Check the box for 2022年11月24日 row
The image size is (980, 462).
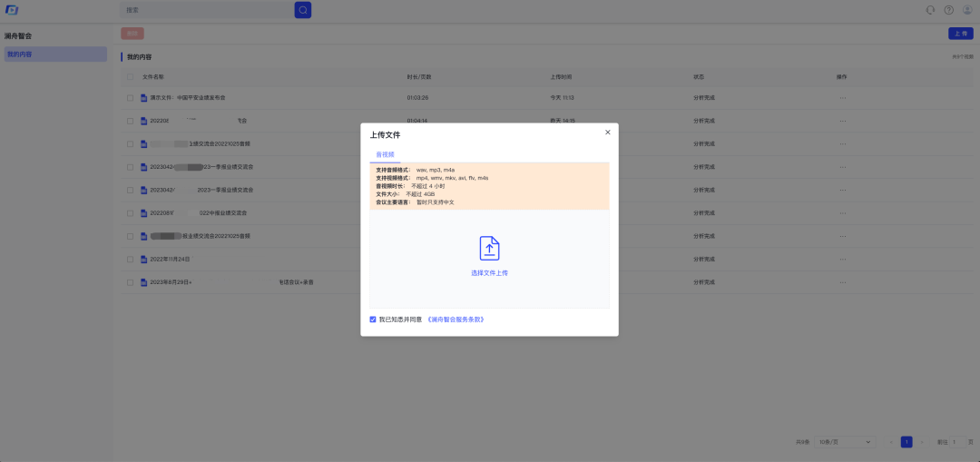tap(130, 260)
